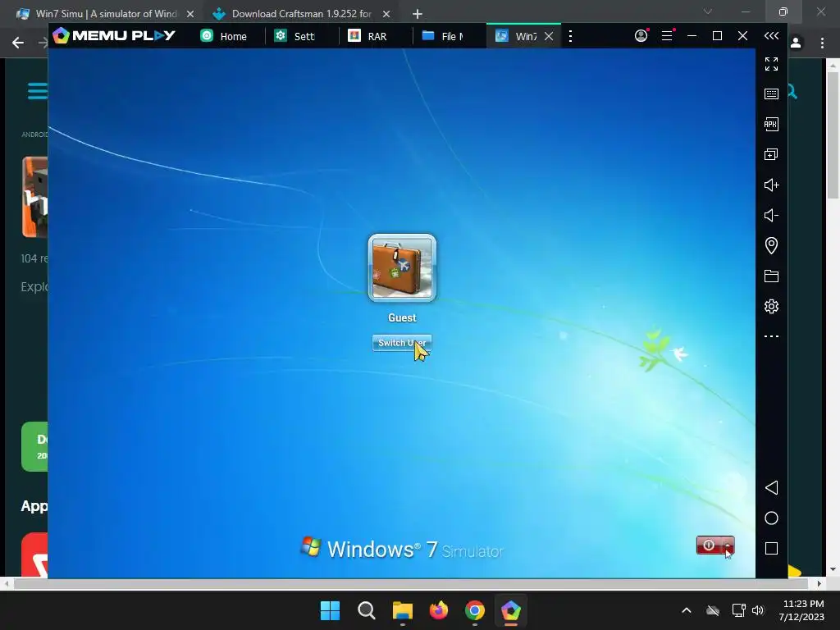Screen dimensions: 840x630
Task: Open Firefox from the taskbar
Action: click(439, 610)
